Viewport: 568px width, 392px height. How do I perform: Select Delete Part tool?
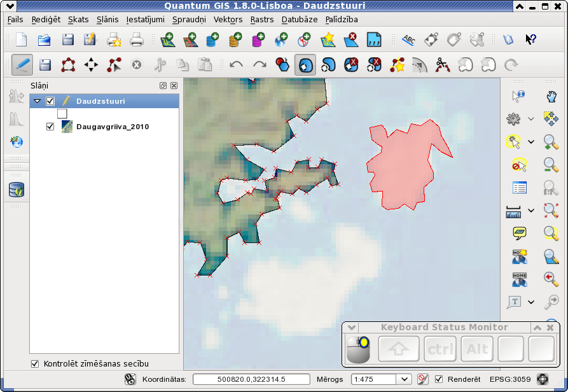coord(374,65)
